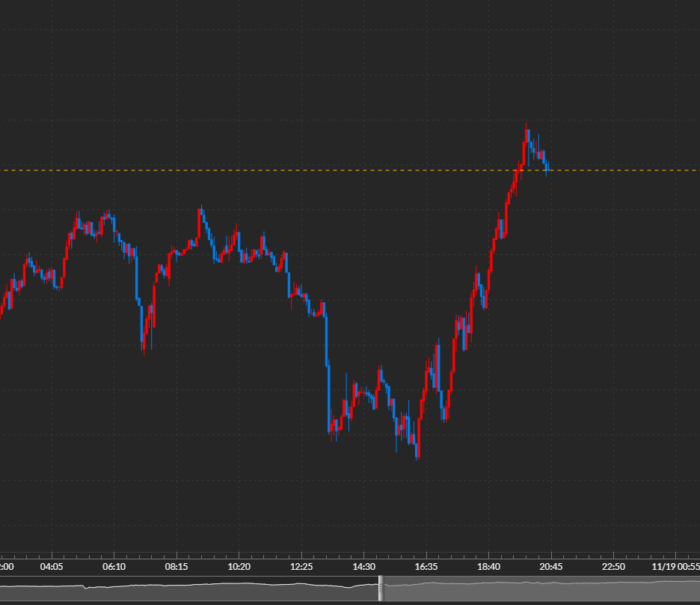Screen dimensions: 700x605
Task: Click the lowest red candle before 16:35
Action: click(417, 447)
